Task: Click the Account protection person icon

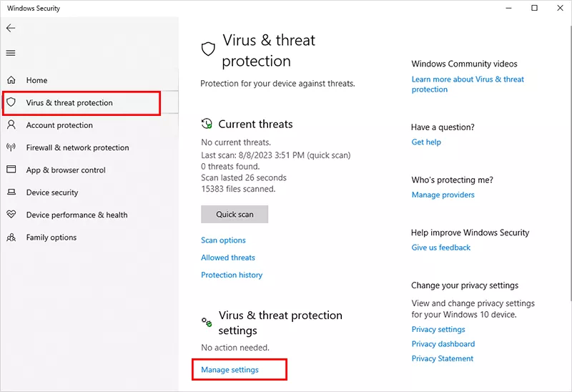Action: (x=11, y=125)
